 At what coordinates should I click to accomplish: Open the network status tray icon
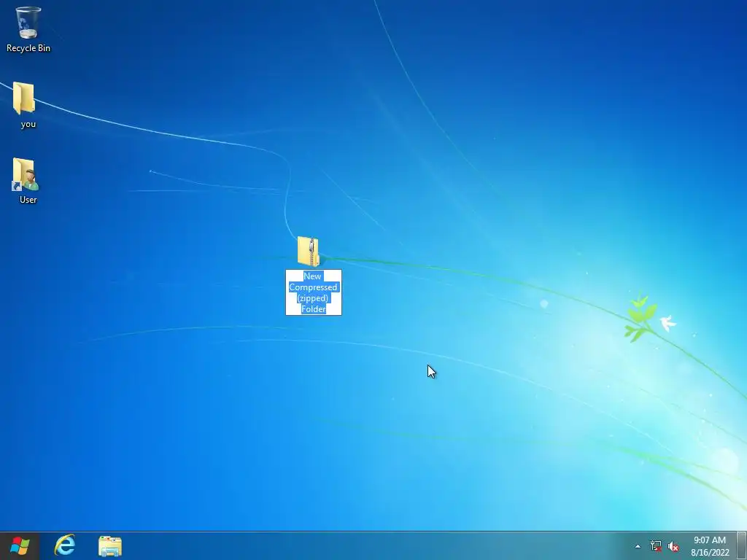pyautogui.click(x=656, y=546)
